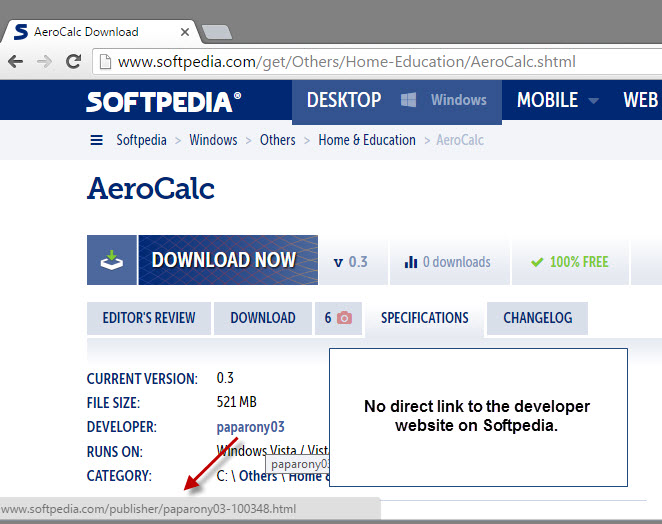Click the CURRENT VERSION label
This screenshot has height=524, width=662.
(x=142, y=379)
